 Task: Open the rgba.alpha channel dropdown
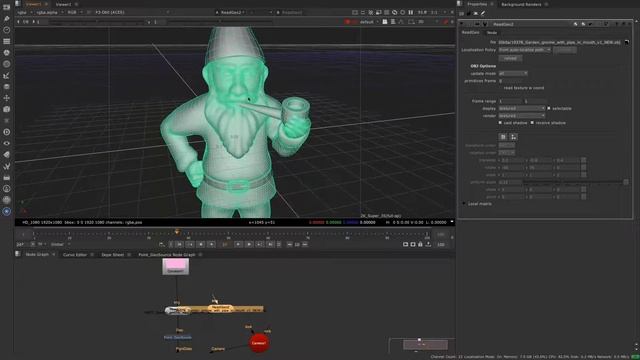(x=50, y=12)
